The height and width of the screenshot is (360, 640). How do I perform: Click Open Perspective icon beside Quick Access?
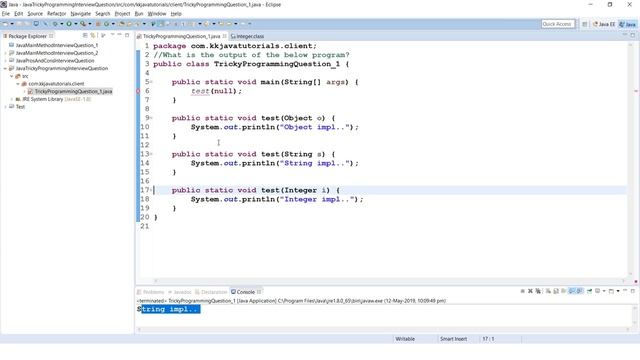[x=584, y=24]
